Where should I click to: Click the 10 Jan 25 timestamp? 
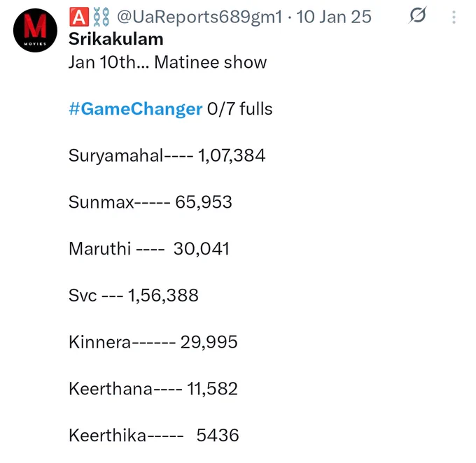pos(334,17)
